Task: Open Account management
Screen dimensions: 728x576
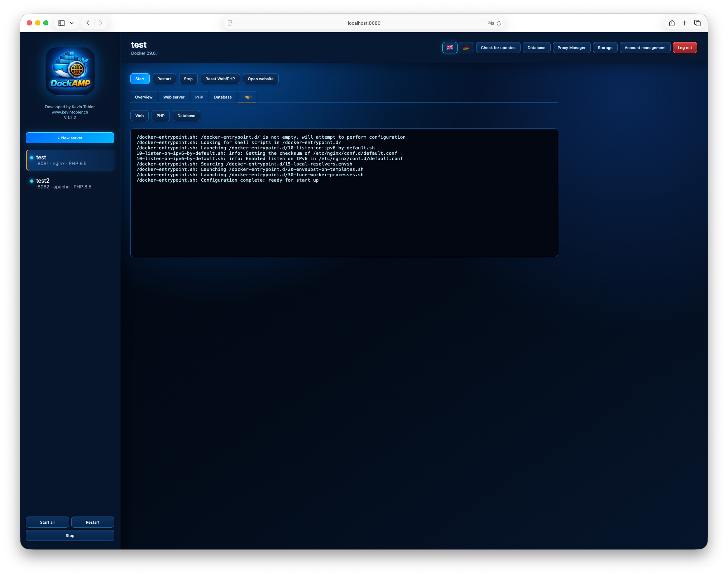Action: click(645, 48)
